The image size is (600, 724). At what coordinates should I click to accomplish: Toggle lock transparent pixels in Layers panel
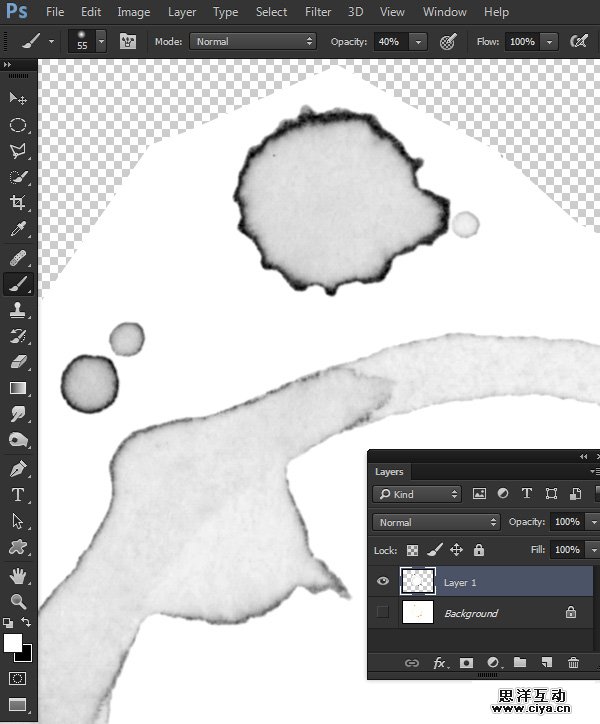click(412, 550)
